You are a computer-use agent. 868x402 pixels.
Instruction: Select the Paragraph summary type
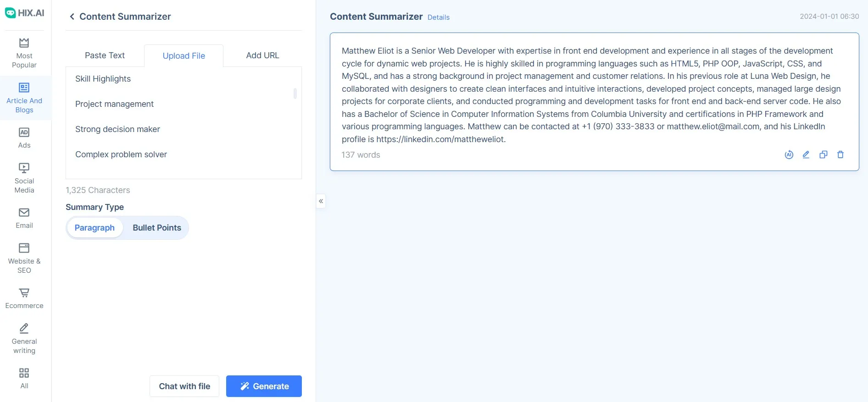pyautogui.click(x=95, y=227)
